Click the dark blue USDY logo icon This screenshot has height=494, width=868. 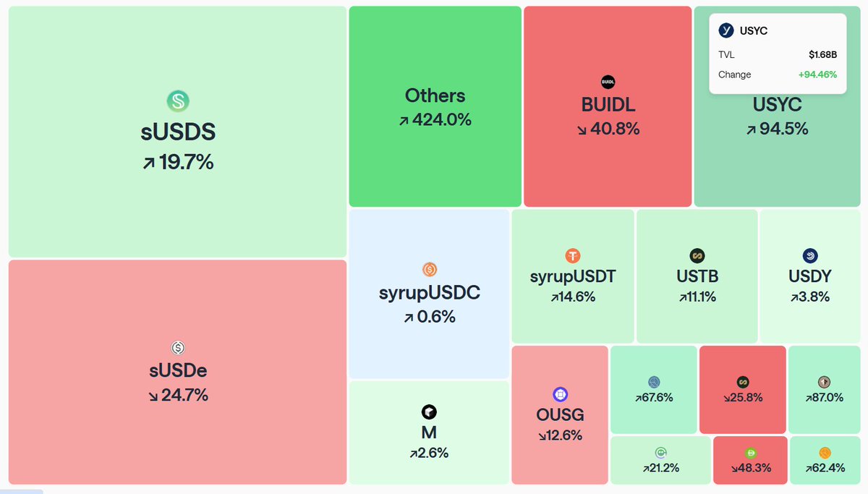pos(809,255)
